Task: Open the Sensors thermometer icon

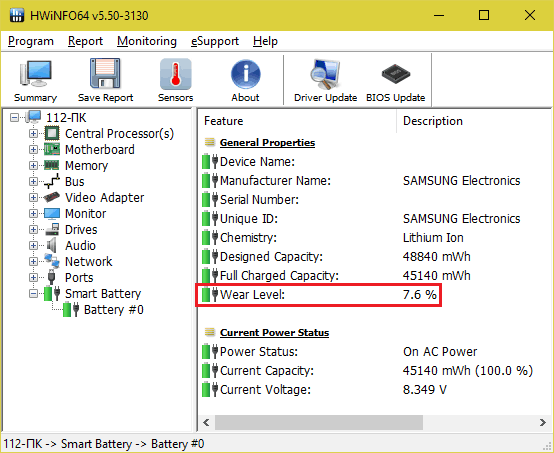Action: [x=176, y=74]
